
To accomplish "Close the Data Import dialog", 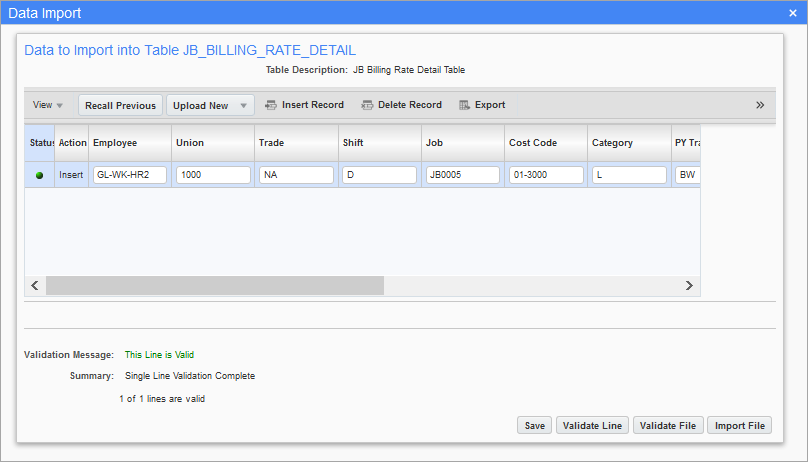I will pyautogui.click(x=793, y=13).
